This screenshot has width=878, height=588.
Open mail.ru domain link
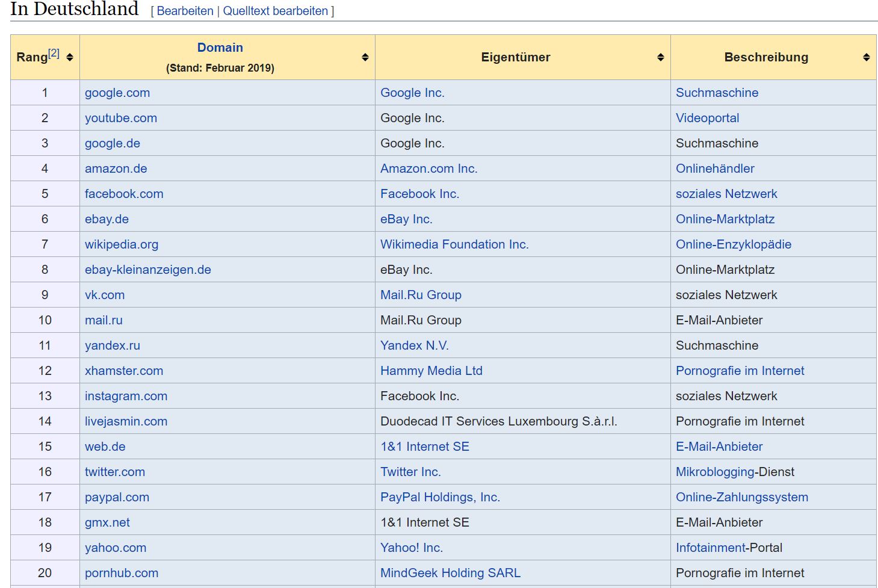tap(104, 320)
